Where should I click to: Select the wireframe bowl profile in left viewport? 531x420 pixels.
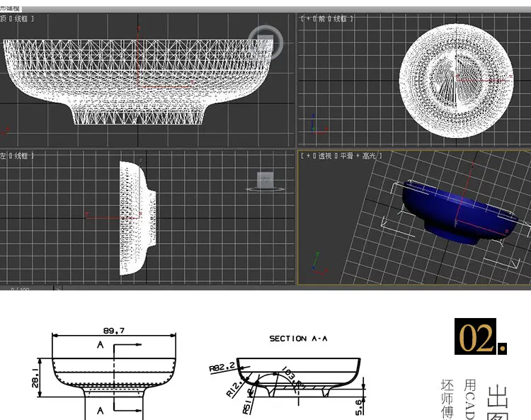(x=138, y=217)
